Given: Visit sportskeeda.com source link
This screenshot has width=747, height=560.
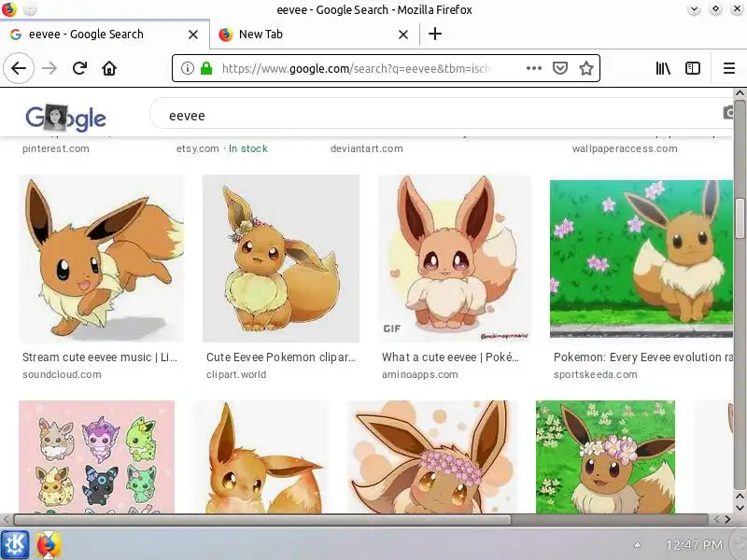Looking at the screenshot, I should tap(596, 374).
